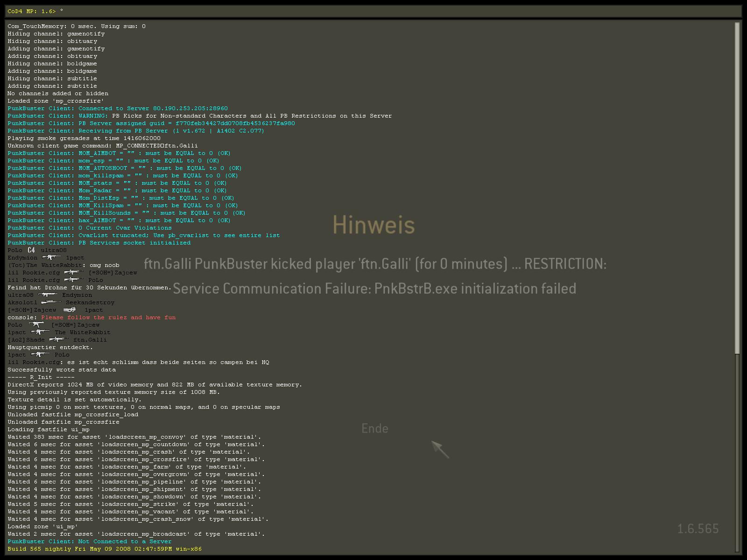Click weapon icon between [=SOH=]Zajcew and 1pact

tap(70, 309)
